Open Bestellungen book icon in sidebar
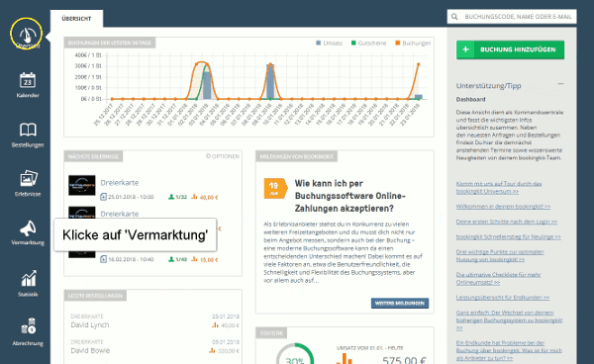Image resolution: width=594 pixels, height=364 pixels. pos(28,130)
